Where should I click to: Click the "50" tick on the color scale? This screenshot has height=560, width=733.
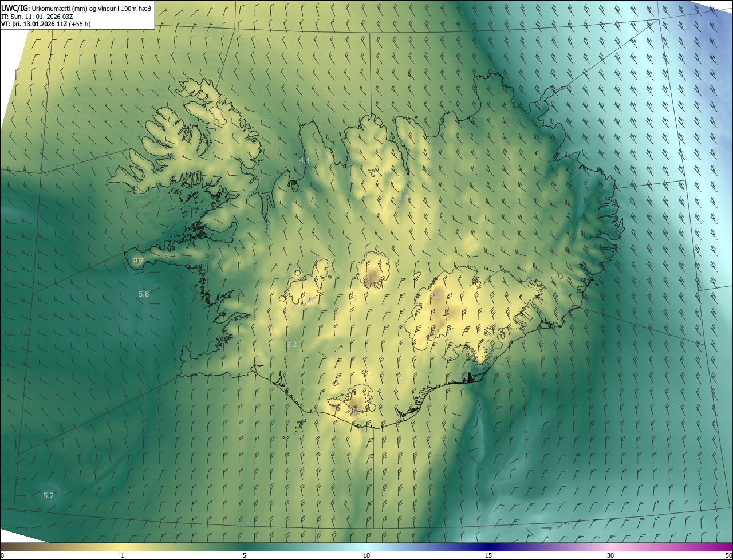(728, 556)
